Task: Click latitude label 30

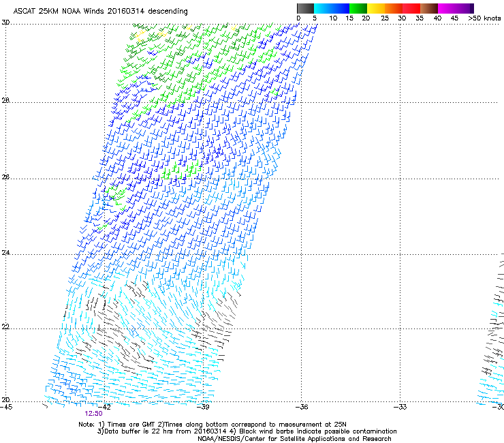Action: tap(5, 22)
